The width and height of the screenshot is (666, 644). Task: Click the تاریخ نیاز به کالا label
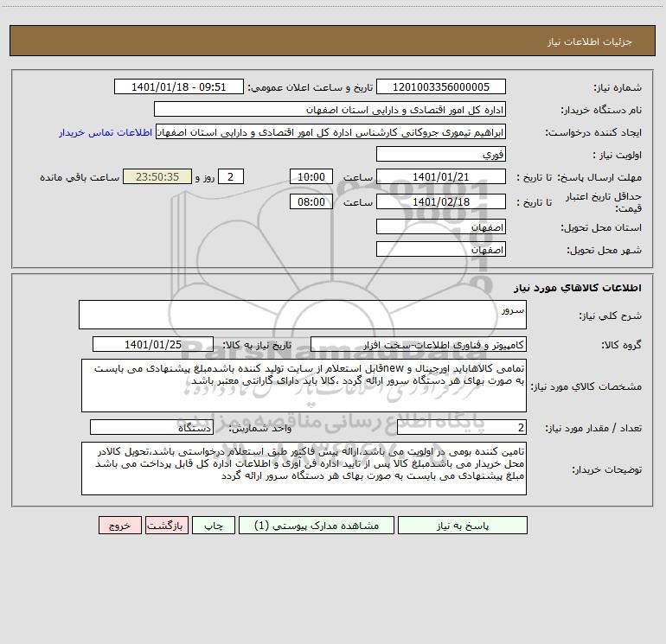click(x=258, y=345)
